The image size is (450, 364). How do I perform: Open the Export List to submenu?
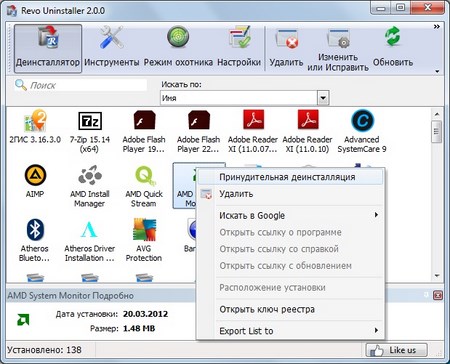point(290,331)
